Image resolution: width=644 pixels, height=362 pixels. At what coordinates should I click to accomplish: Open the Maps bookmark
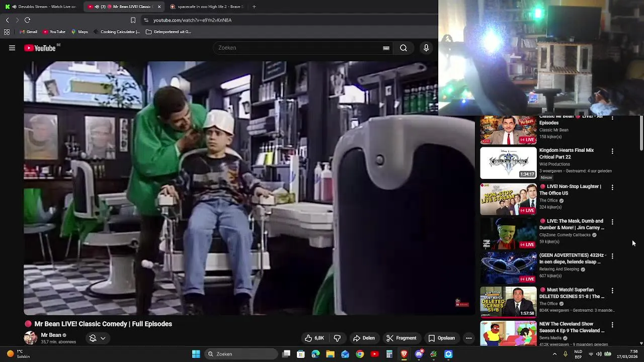pyautogui.click(x=79, y=32)
